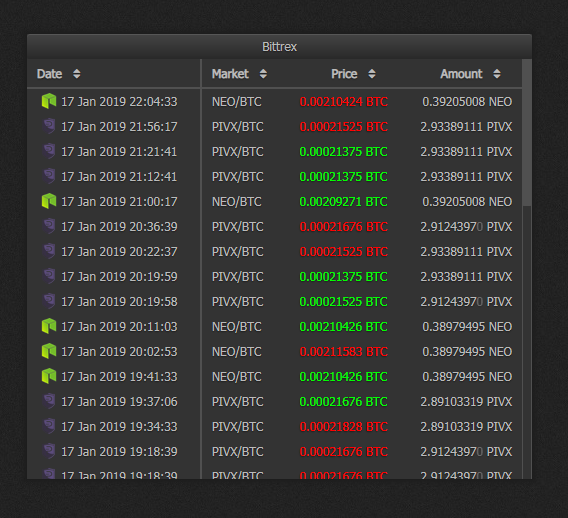Screen dimensions: 568x518
Task: Select the date 17 Jan 2019 20:36:39
Action: pos(119,227)
